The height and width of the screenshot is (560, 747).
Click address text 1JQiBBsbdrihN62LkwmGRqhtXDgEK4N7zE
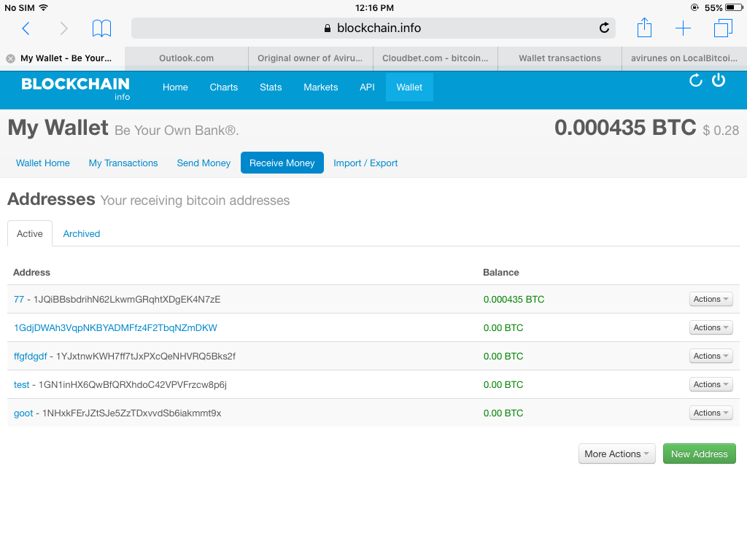(x=127, y=300)
